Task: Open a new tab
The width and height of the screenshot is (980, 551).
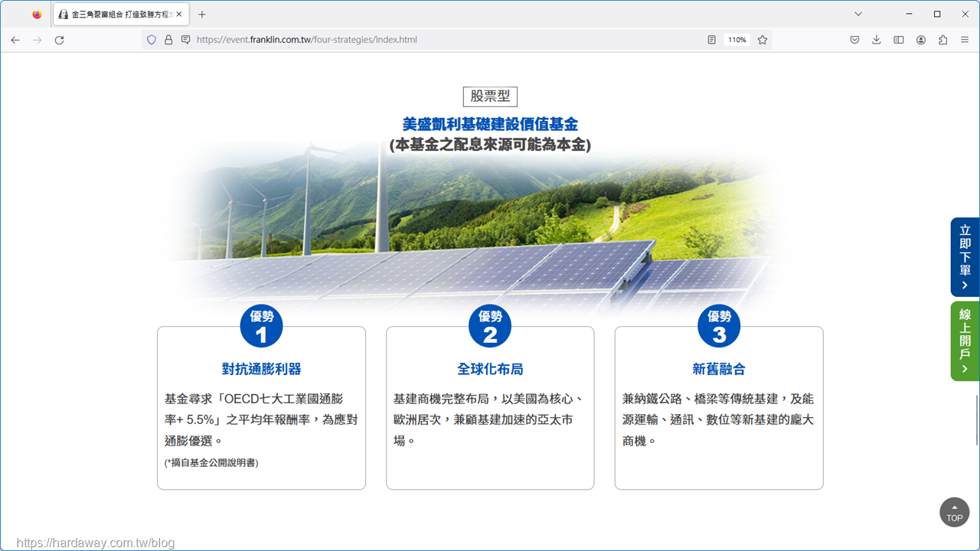Action: coord(202,14)
